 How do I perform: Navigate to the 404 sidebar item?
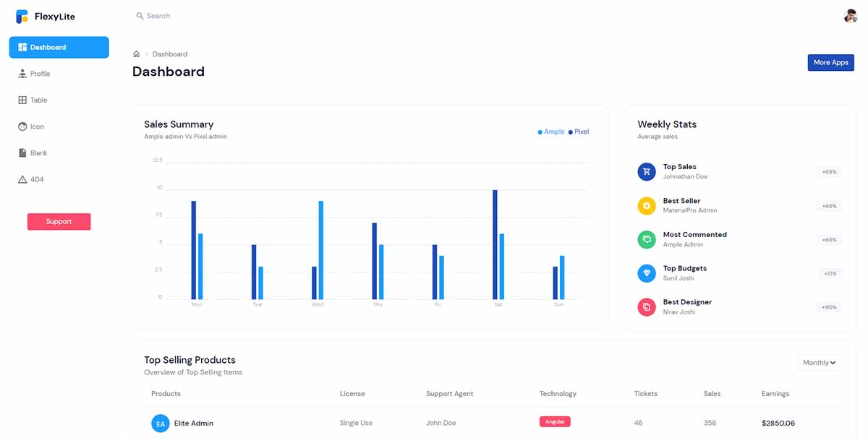[x=36, y=179]
